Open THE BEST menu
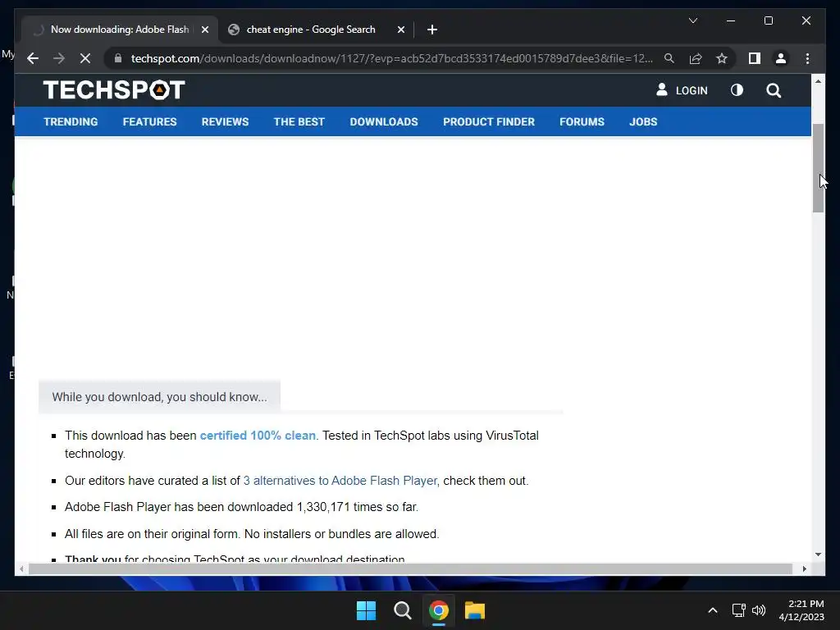This screenshot has height=630, width=840. pyautogui.click(x=299, y=121)
